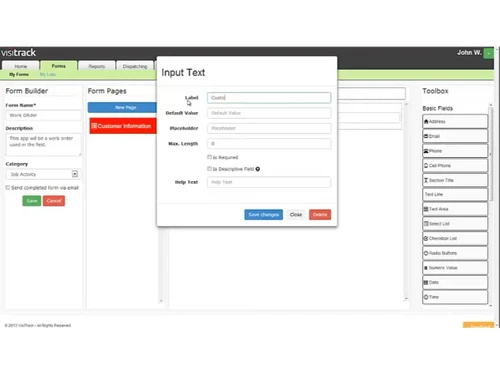Open the Reports tab
Screen dimensions: 500x375
[x=97, y=66]
